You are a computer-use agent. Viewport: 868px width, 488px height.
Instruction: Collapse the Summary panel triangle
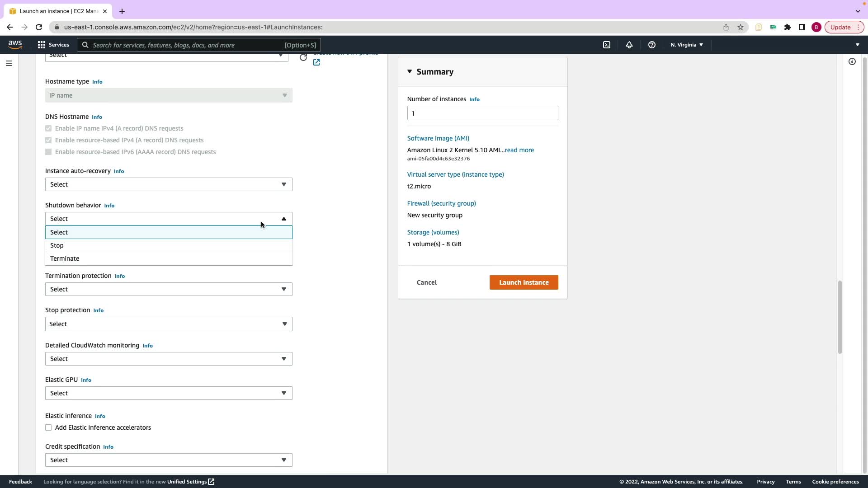coord(410,71)
